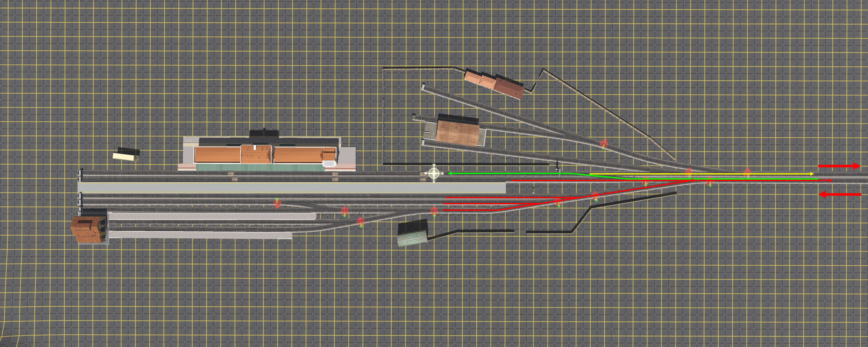Select junction marker where goods sidings join main line
Screen dimensions: 868x347
coord(689,173)
